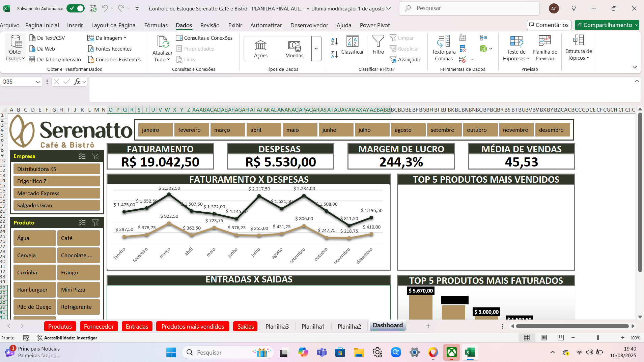Import data from De Text/CSV
This screenshot has height=362, width=644.
click(47, 38)
